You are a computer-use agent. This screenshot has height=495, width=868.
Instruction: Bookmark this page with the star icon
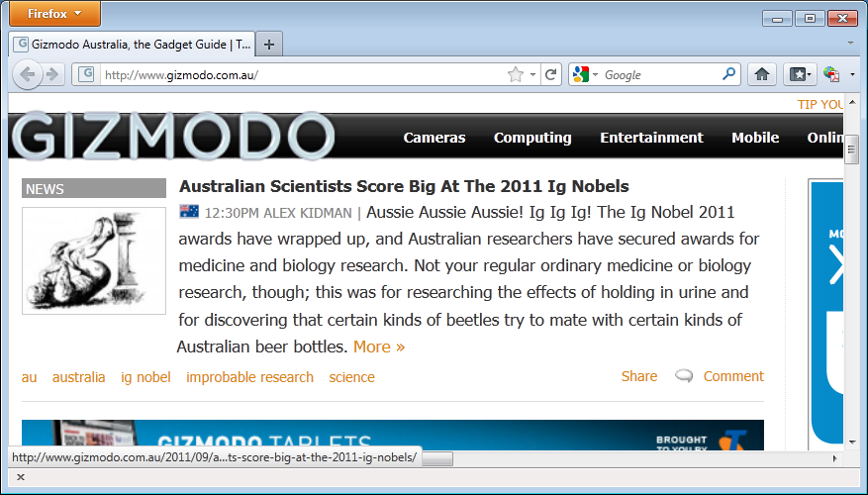coord(516,74)
